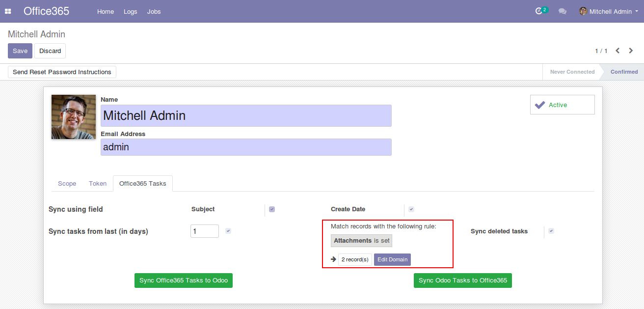Viewport: 644px width, 309px height.
Task: Toggle the Sync deleted tasks checkbox
Action: click(x=551, y=231)
